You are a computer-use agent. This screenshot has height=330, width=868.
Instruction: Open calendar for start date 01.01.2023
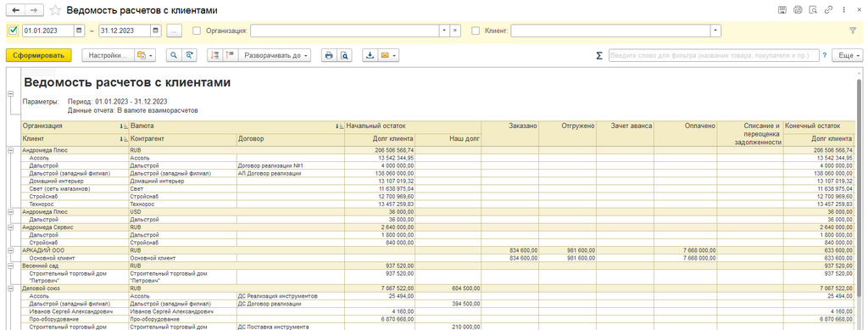tap(80, 31)
